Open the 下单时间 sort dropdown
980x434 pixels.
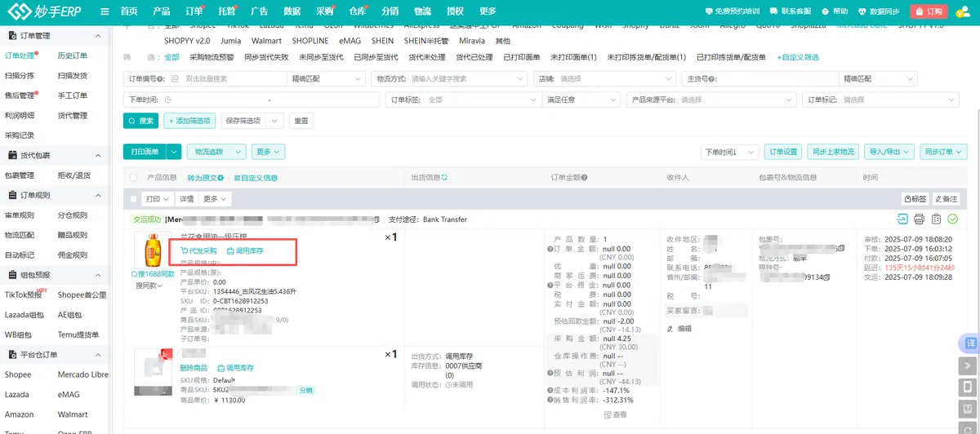729,152
